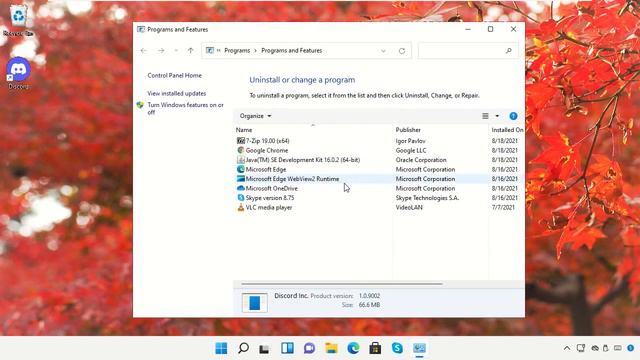
Task: Show hidden system tray icons
Action: (x=567, y=348)
